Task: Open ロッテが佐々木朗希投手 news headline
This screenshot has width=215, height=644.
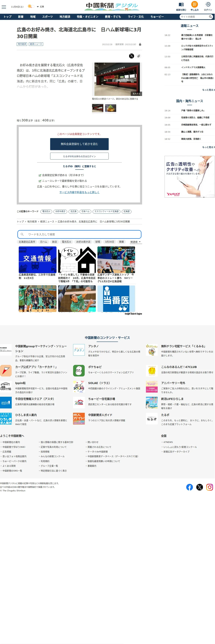Action: pos(197,47)
